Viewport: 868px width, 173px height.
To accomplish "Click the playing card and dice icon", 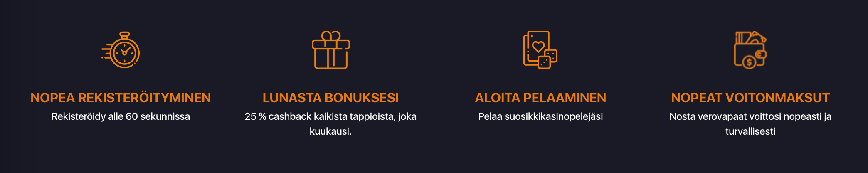I will [x=540, y=50].
